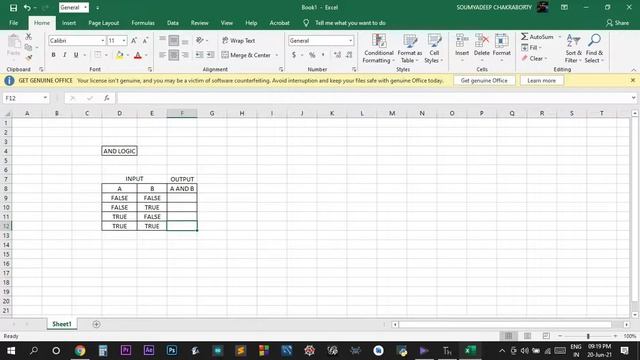Viewport: 640px width, 360px height.
Task: Click the formula bar input
Action: click(x=373, y=98)
